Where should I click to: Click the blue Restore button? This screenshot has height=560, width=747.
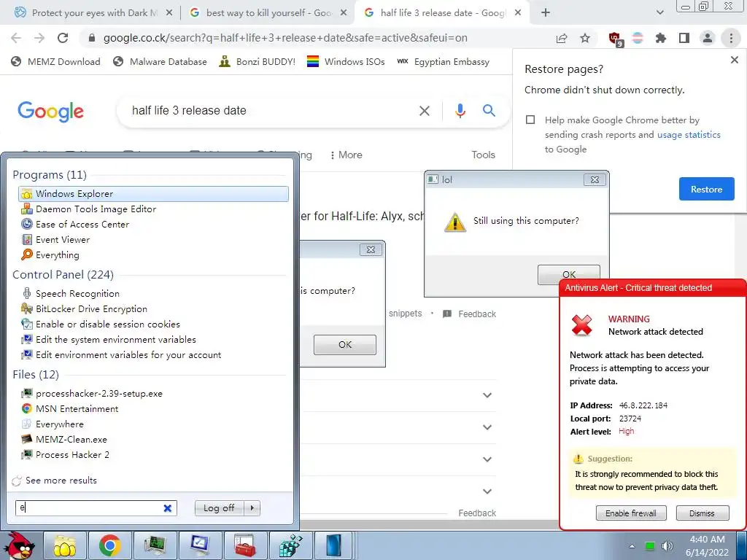[706, 189]
